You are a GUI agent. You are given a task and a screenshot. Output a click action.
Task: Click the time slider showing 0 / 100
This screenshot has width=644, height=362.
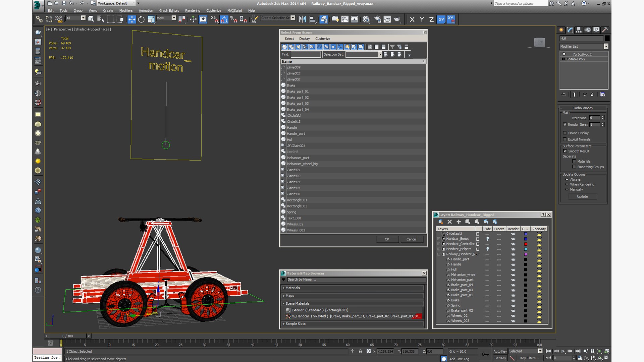click(x=67, y=336)
